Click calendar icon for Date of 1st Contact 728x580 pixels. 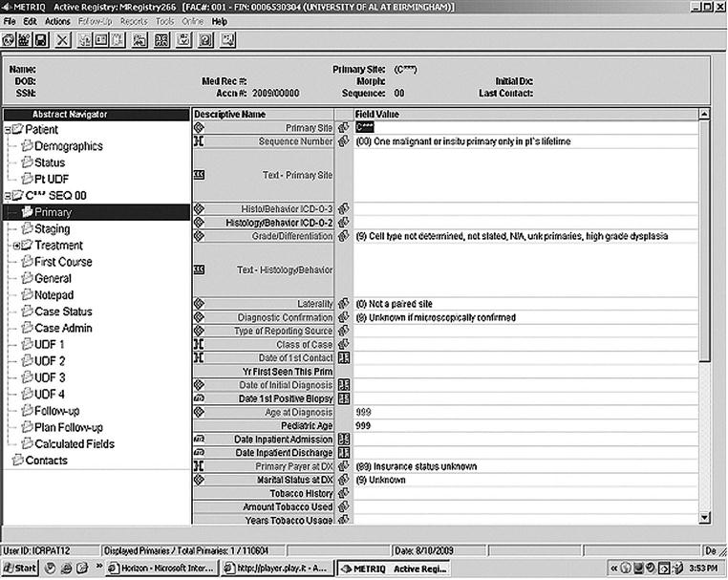pos(343,357)
